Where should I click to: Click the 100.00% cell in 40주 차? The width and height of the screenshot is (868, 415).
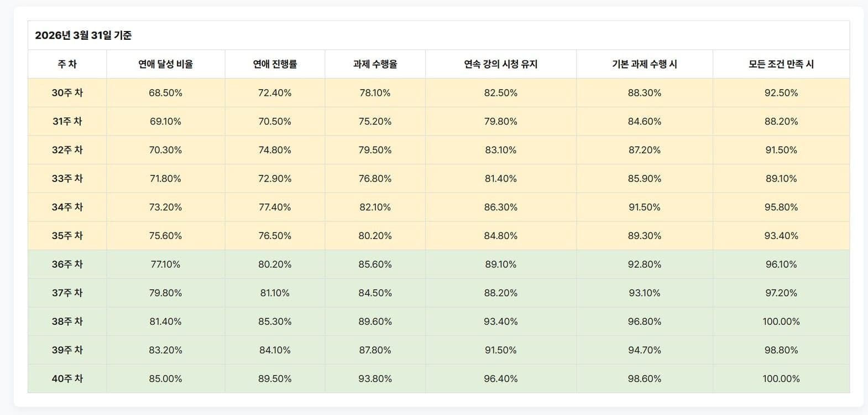click(781, 378)
